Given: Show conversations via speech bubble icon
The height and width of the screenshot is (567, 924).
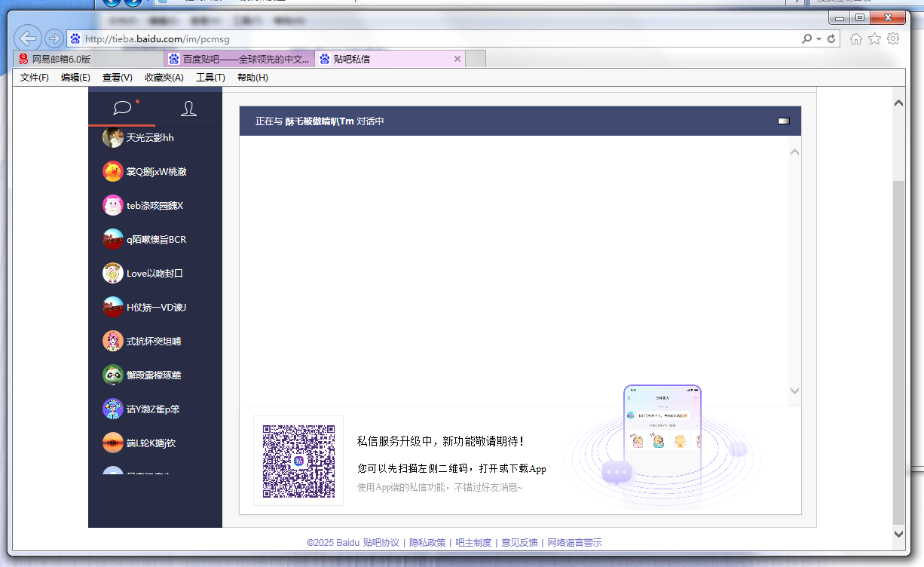Looking at the screenshot, I should point(122,109).
